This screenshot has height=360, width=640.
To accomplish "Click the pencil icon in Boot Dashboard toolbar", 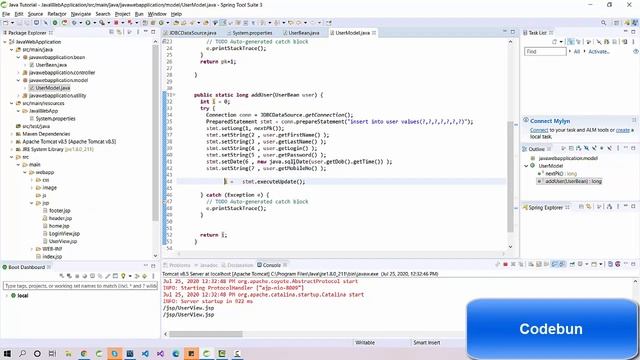I will point(108,276).
